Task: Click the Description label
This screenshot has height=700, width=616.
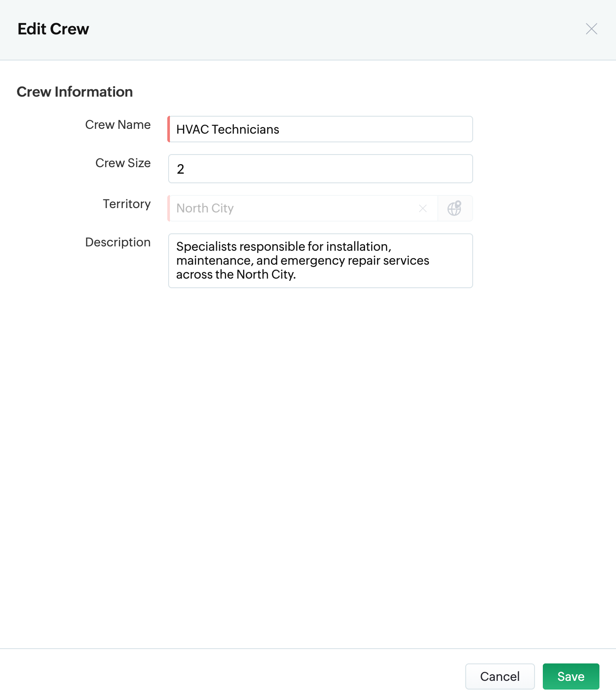Action: (x=118, y=242)
